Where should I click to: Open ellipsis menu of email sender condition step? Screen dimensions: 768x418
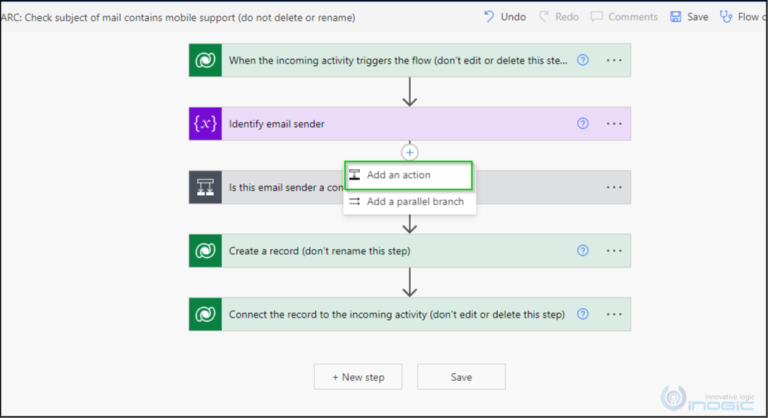coord(614,187)
